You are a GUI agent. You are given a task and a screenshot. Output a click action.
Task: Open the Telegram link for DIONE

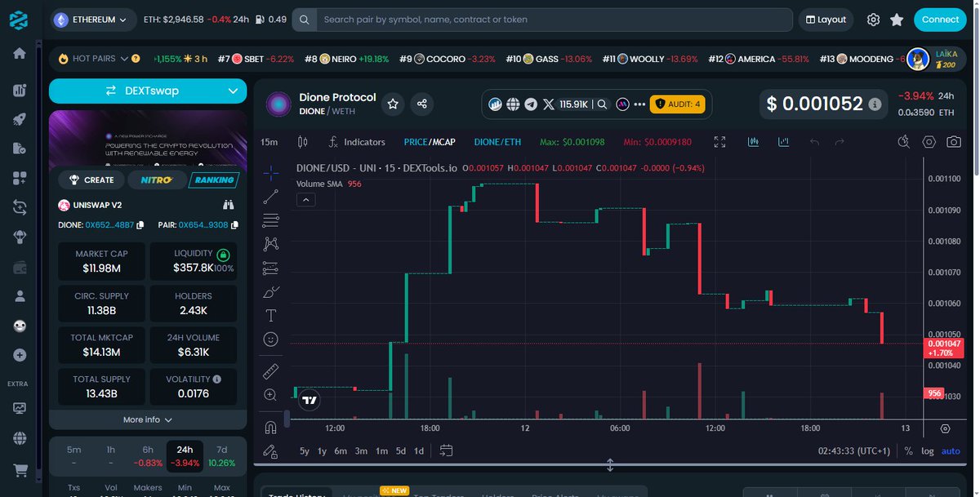coord(531,104)
